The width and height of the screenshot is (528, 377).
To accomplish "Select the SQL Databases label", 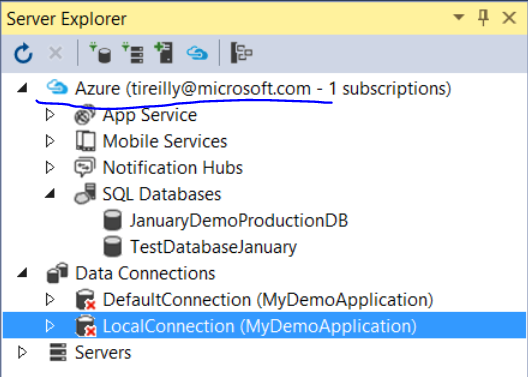I will pyautogui.click(x=162, y=194).
